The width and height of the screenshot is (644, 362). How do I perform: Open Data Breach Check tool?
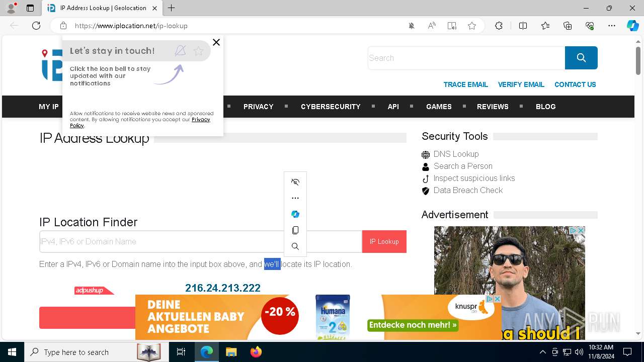tap(468, 190)
